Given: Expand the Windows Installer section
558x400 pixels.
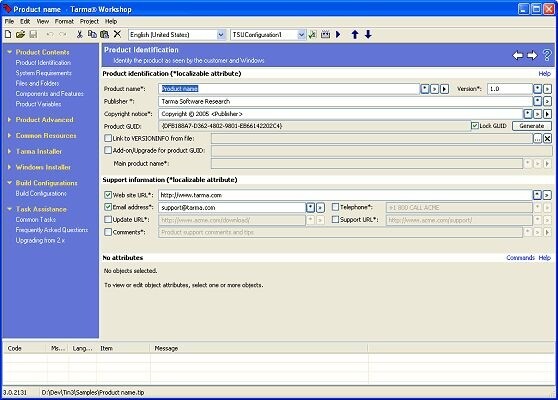Looking at the screenshot, I should pyautogui.click(x=10, y=167).
